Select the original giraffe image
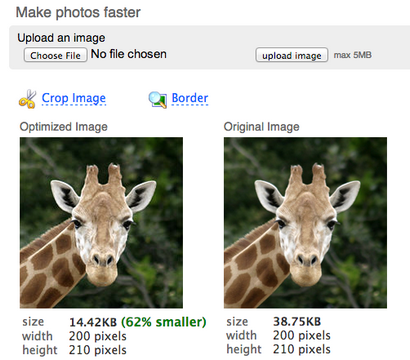 pyautogui.click(x=305, y=222)
